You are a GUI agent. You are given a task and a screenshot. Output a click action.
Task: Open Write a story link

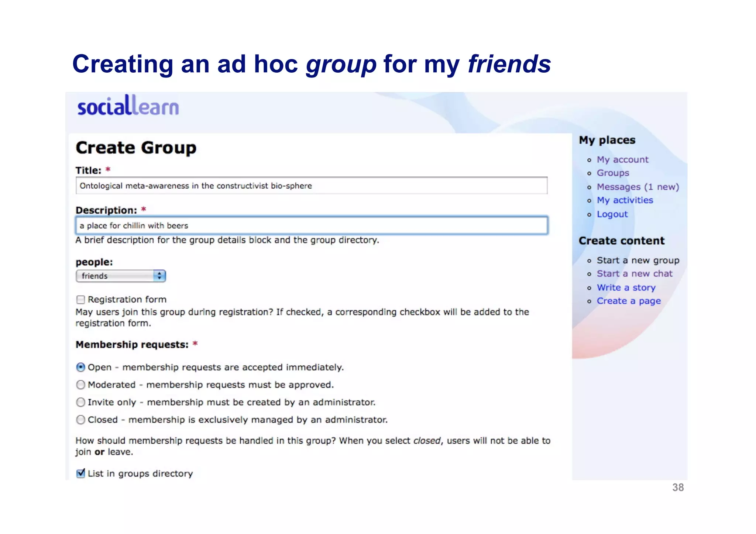[x=626, y=287]
